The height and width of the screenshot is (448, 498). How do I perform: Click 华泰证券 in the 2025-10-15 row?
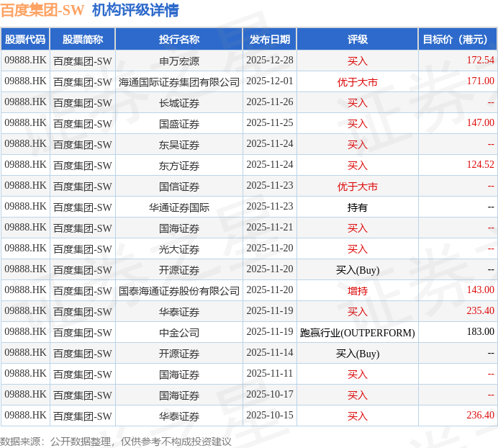[179, 416]
